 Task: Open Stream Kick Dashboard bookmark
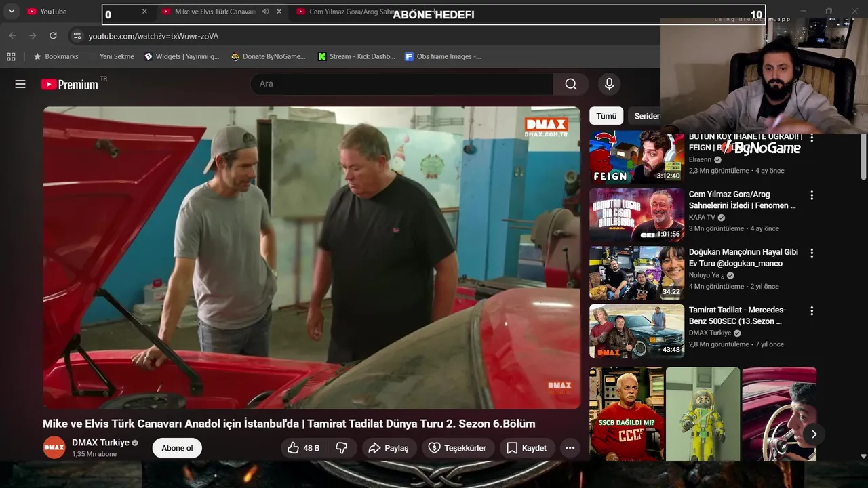click(x=357, y=56)
